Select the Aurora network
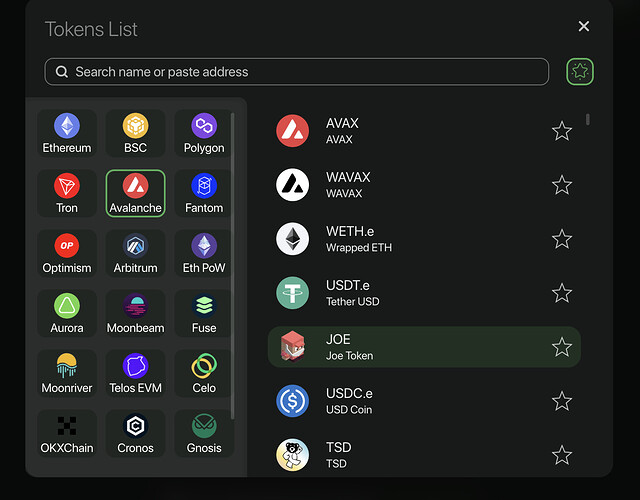640x500 pixels. click(67, 313)
